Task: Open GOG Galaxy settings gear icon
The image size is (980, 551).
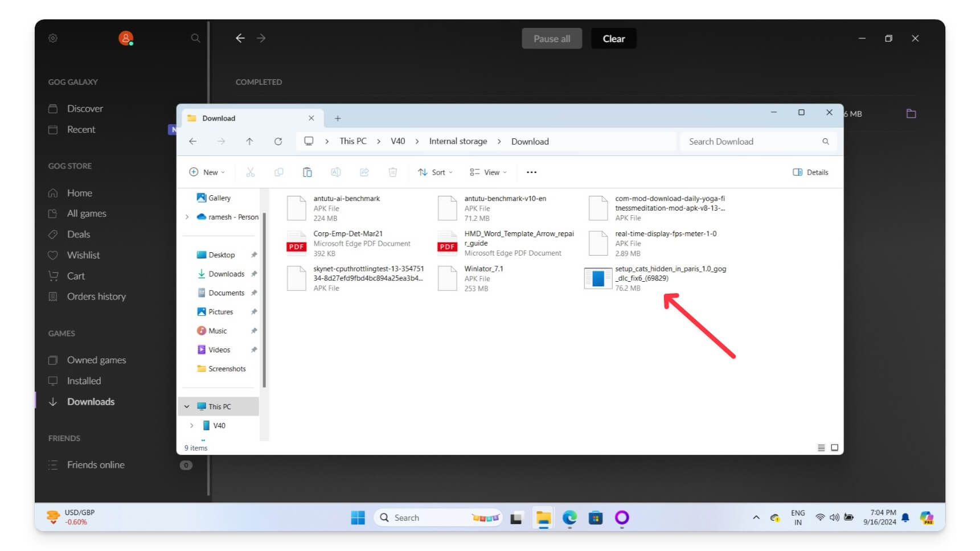Action: 53,38
